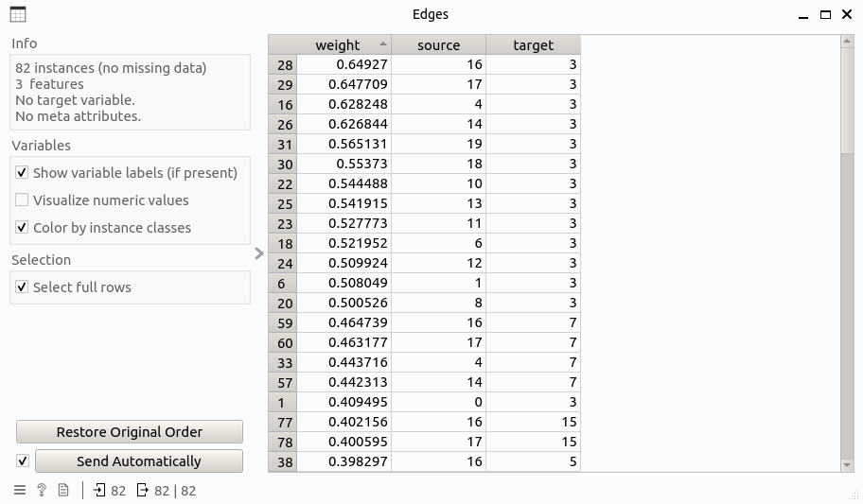Click weight cell 0.647709
This screenshot has height=504, width=863.
[x=344, y=85]
